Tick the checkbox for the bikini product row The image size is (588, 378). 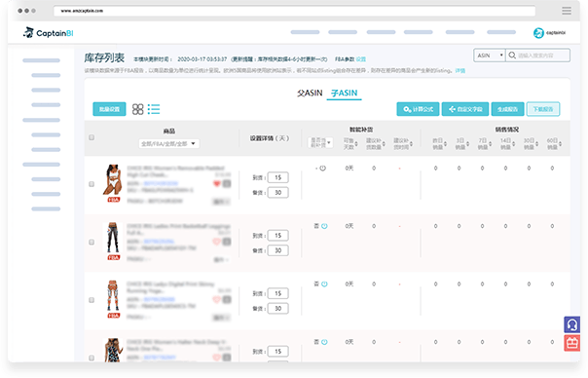coord(92,184)
